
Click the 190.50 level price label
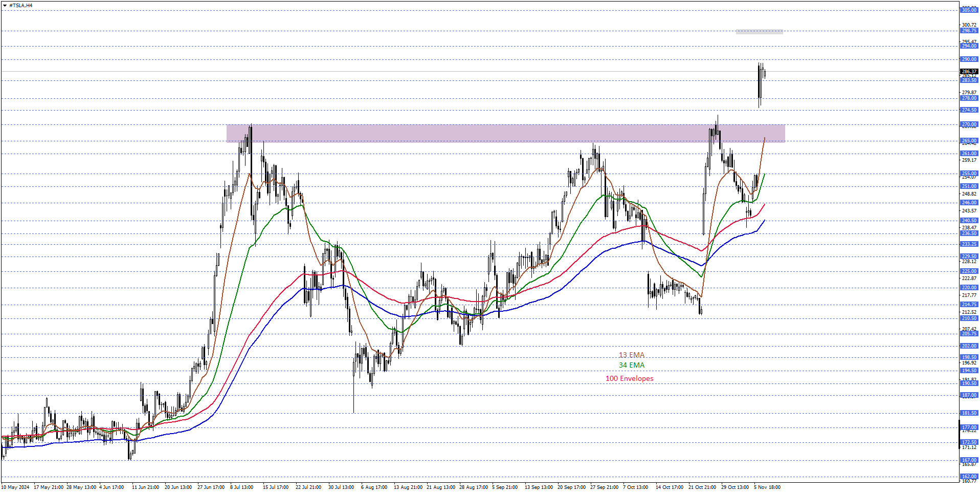pos(969,383)
